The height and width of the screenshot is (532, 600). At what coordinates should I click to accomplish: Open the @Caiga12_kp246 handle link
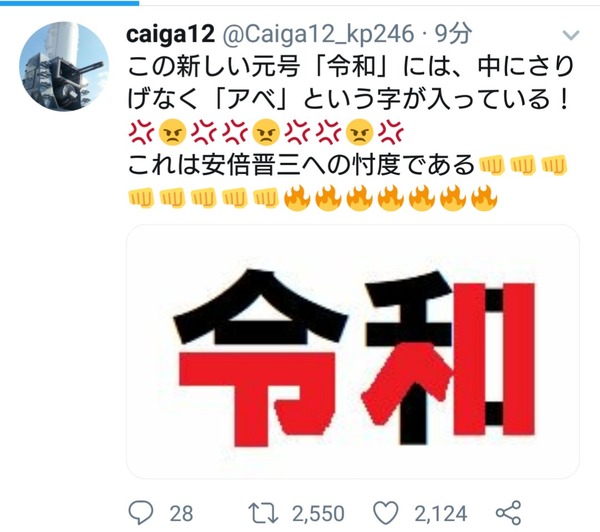[318, 34]
